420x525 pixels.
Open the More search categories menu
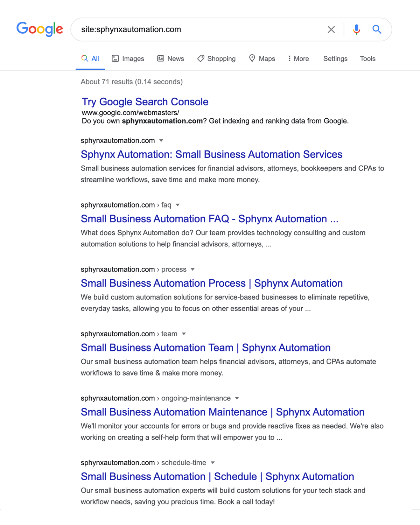tap(298, 58)
